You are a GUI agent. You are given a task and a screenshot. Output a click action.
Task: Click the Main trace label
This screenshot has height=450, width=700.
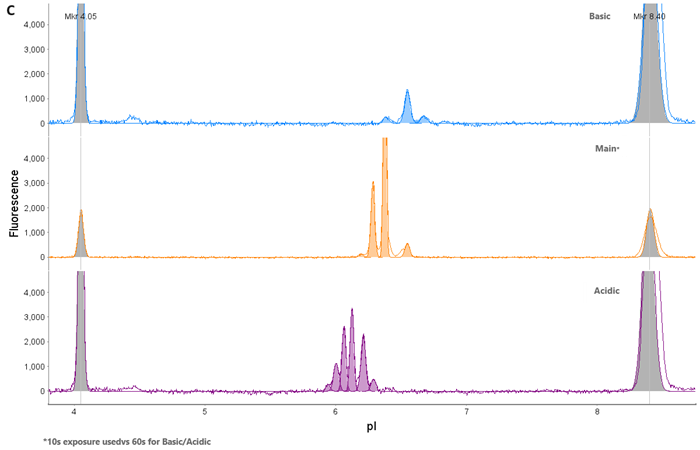pyautogui.click(x=607, y=147)
